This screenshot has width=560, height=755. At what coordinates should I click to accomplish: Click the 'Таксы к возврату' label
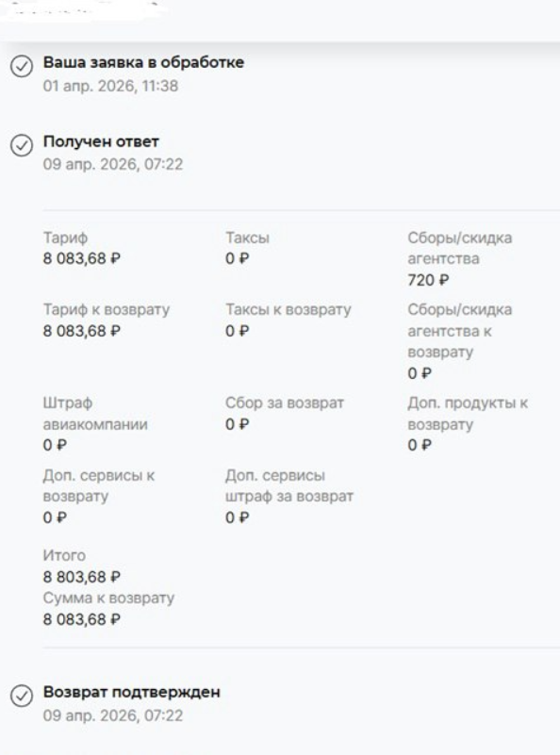point(288,309)
